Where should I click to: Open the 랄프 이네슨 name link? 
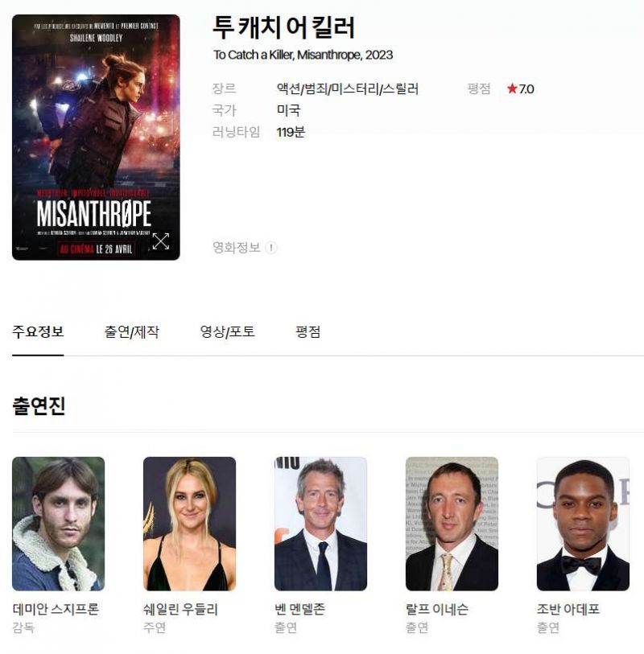click(437, 610)
